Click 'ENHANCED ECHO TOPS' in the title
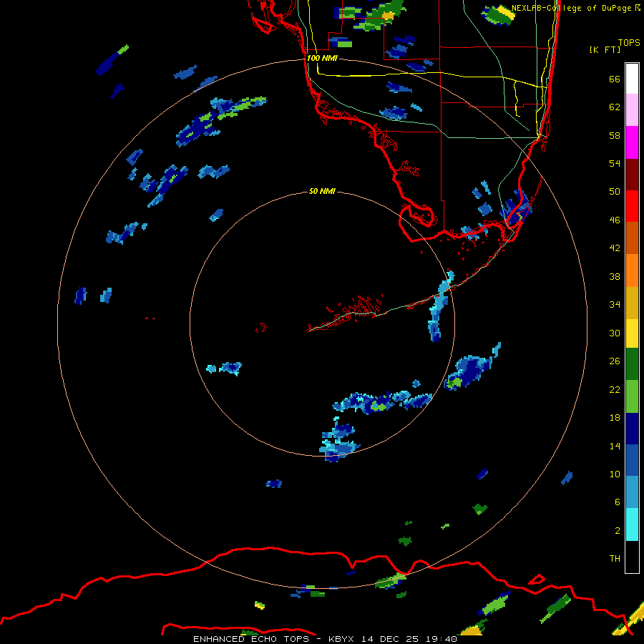644x644 pixels. click(x=251, y=639)
